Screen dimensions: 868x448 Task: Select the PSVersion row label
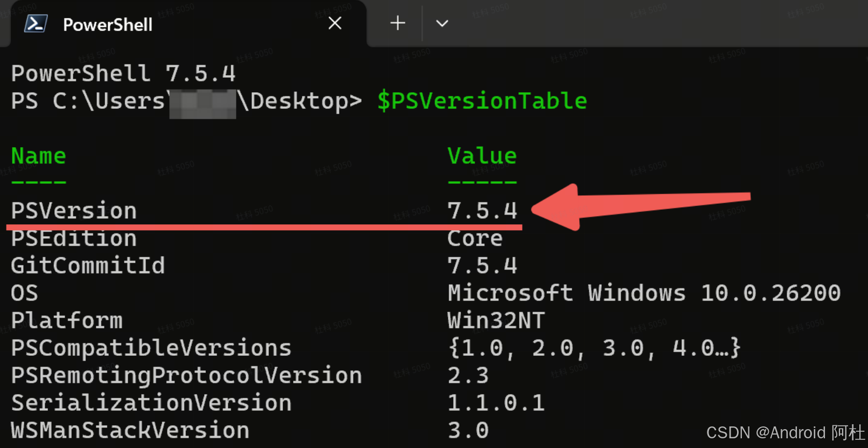pyautogui.click(x=73, y=211)
